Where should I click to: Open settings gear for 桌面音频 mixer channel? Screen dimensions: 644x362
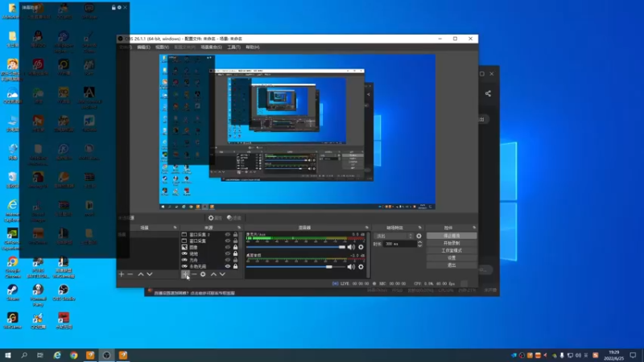click(x=361, y=267)
